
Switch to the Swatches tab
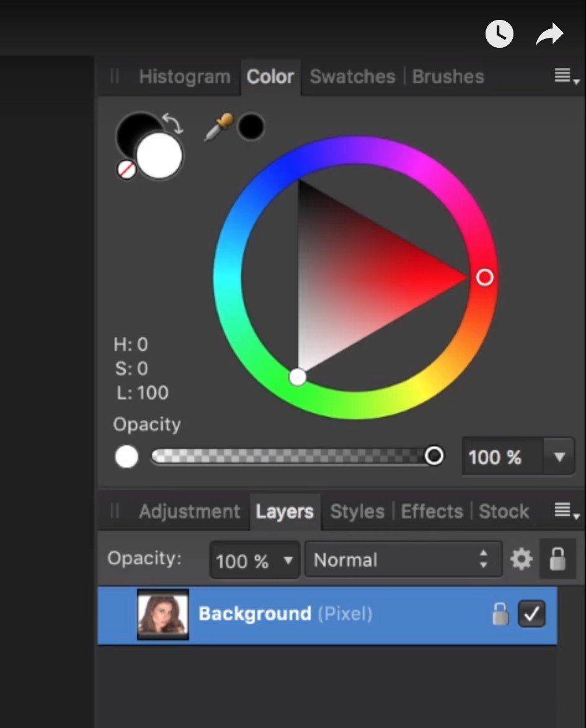[352, 76]
